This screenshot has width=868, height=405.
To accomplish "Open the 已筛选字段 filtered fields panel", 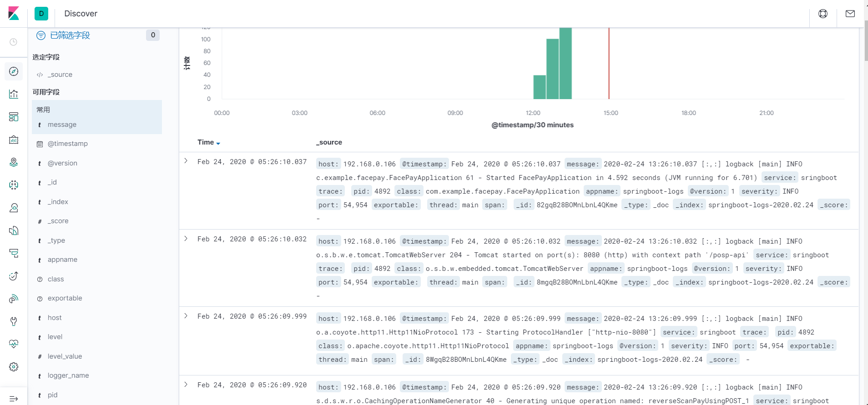I will pos(70,35).
